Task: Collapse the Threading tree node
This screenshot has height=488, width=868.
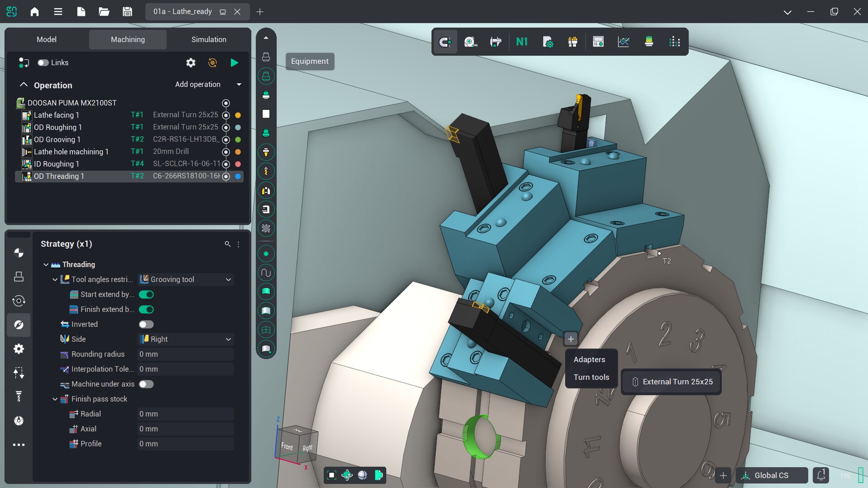Action: tap(46, 264)
